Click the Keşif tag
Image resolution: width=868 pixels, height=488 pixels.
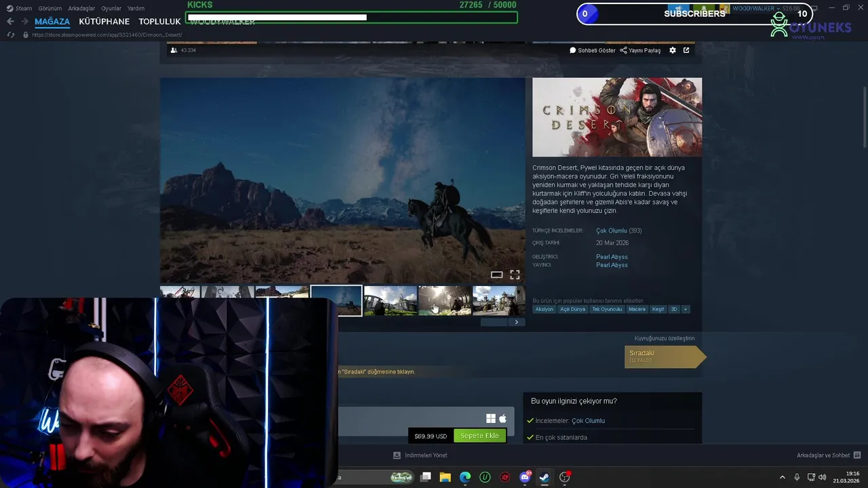(x=658, y=309)
